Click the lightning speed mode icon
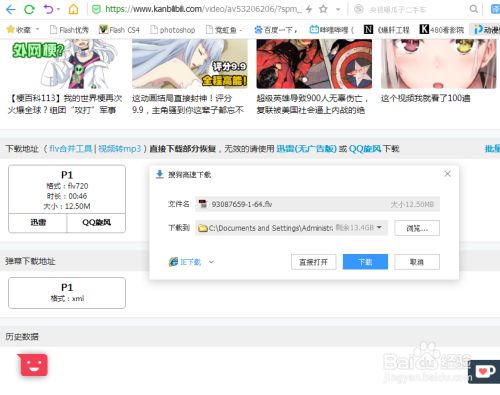Viewport: 500px width, 395px height. [x=309, y=9]
